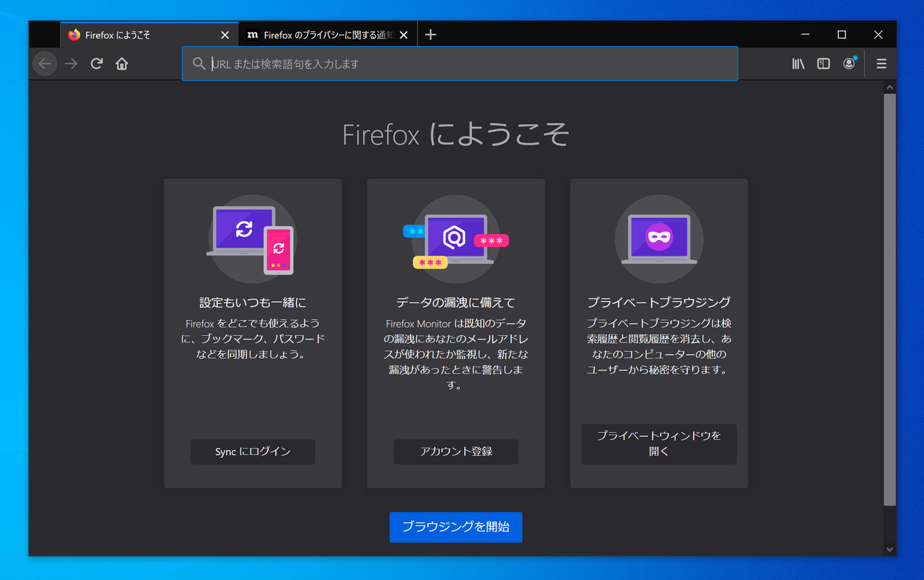Click 'プライベートウィンドウを開く' button
This screenshot has width=924, height=580.
(x=659, y=443)
